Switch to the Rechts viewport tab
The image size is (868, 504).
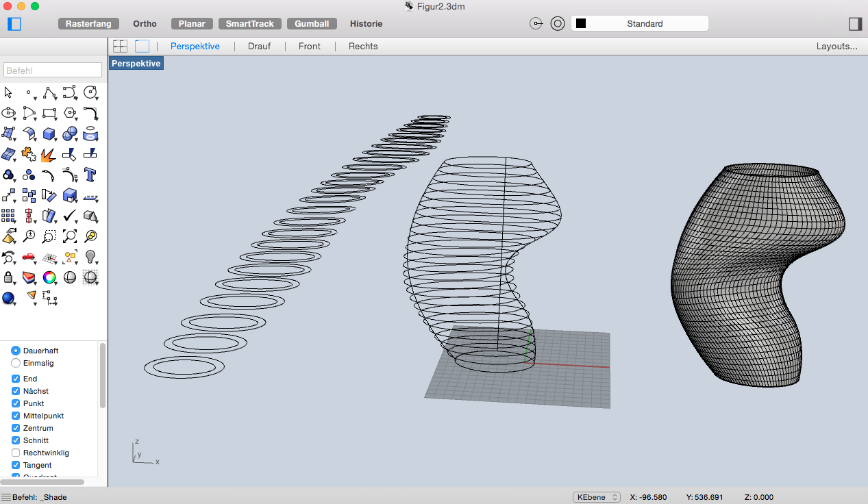(x=363, y=47)
